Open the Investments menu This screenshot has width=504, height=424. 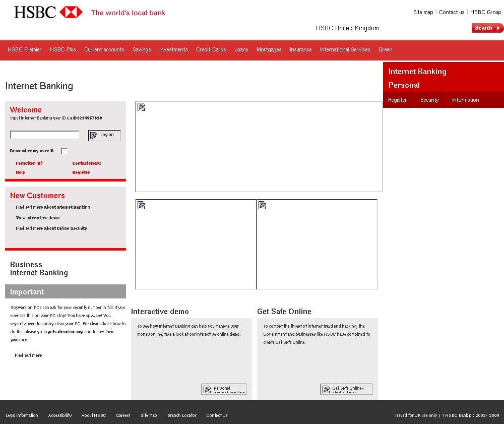coord(173,49)
